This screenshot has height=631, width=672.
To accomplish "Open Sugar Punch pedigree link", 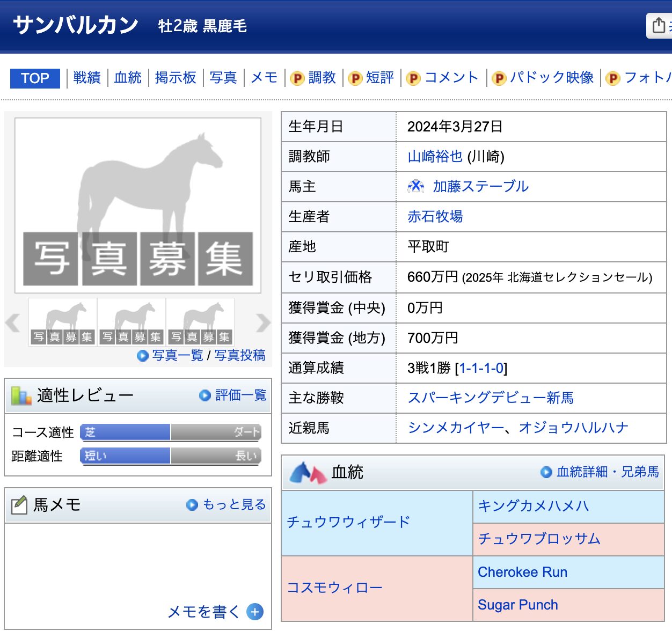I will pos(518,605).
